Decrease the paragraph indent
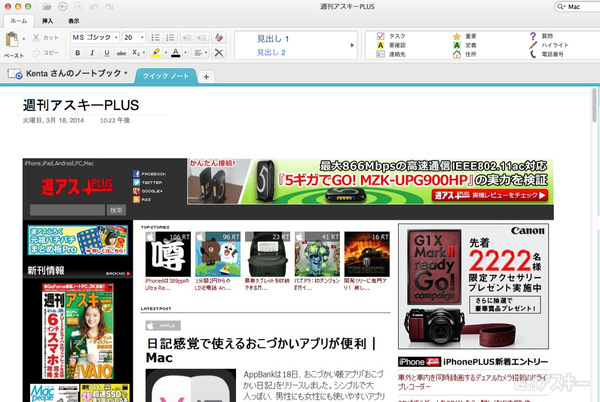The image size is (600, 402). pyautogui.click(x=187, y=37)
